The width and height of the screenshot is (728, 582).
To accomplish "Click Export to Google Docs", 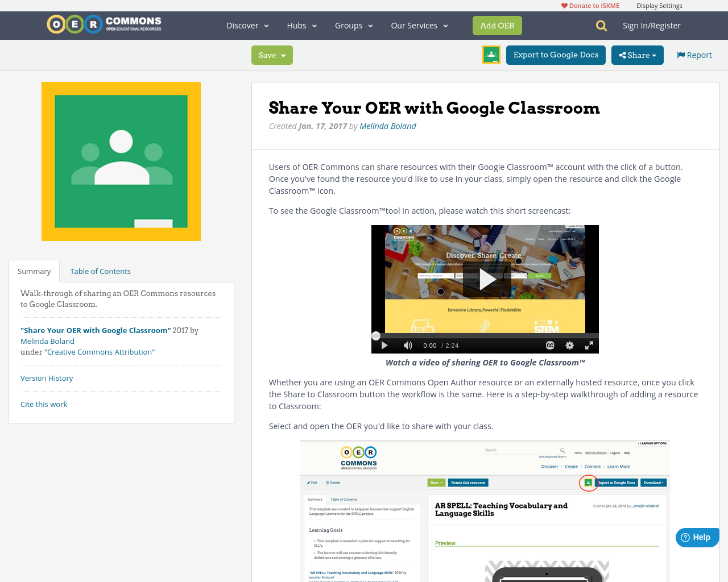I will pyautogui.click(x=555, y=54).
